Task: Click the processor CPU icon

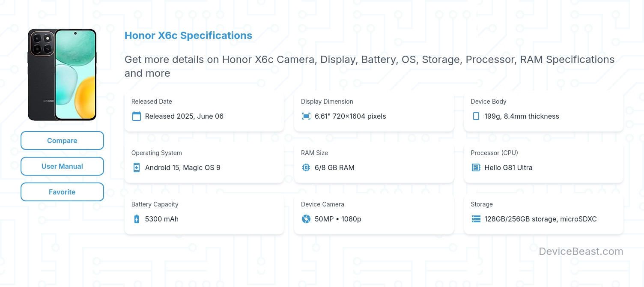Action: 476,167
